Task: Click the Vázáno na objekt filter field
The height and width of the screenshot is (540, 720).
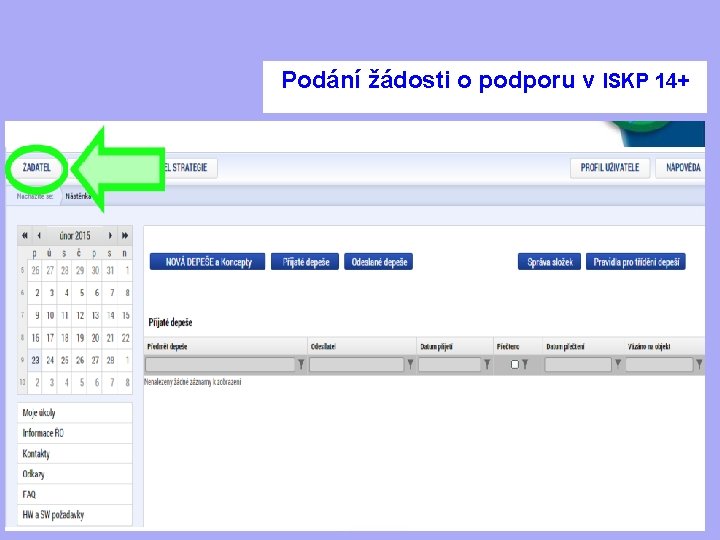Action: point(659,365)
